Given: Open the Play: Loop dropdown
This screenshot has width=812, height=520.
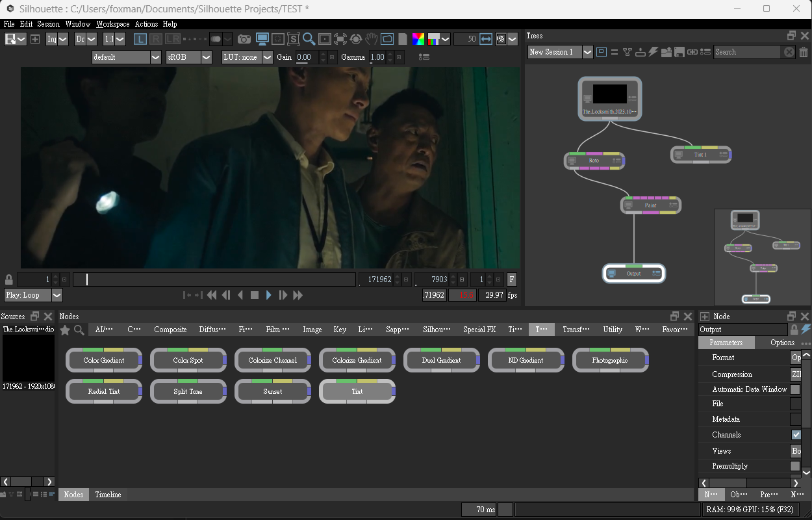Looking at the screenshot, I should pyautogui.click(x=33, y=295).
